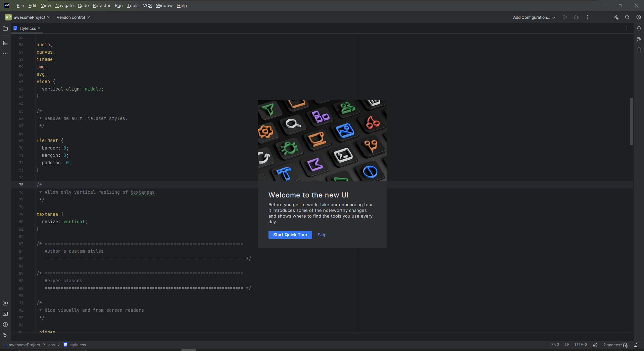Open the Refactor menu

102,5
